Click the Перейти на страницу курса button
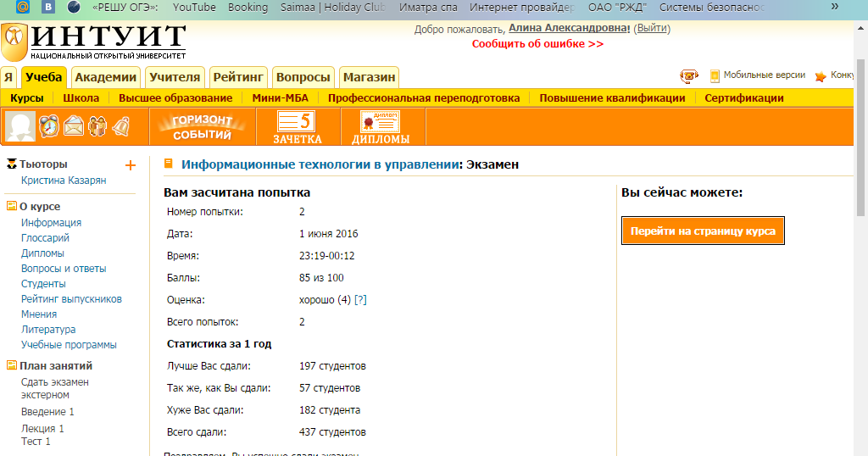Screen dimensions: 868x456 click(703, 231)
